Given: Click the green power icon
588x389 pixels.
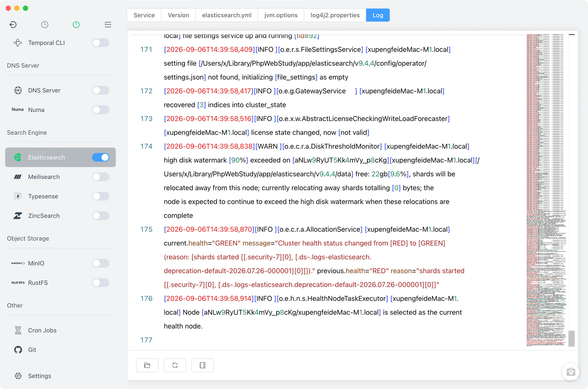Looking at the screenshot, I should pos(76,24).
